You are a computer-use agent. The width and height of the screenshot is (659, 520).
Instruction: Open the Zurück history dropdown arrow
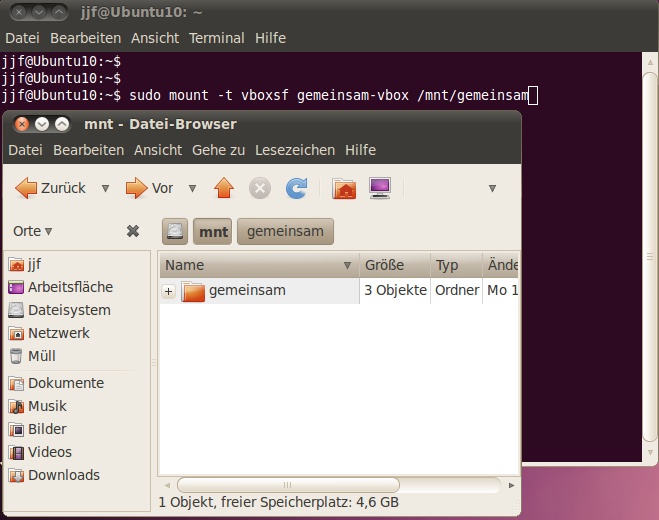(105, 188)
